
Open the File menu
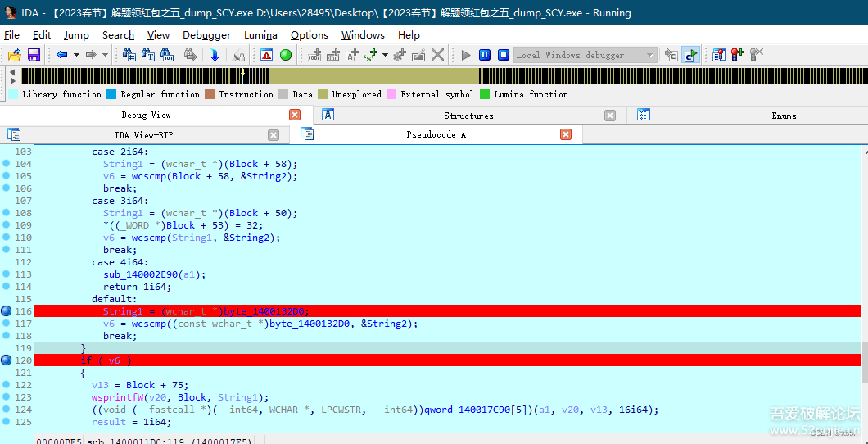pyautogui.click(x=11, y=35)
